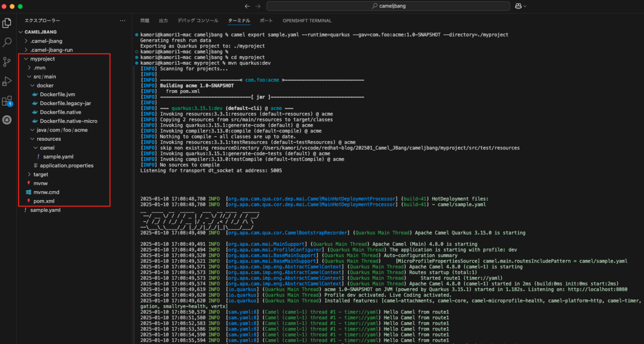
Task: Open the OPENSHIFT TERMINAL tab
Action: (x=307, y=20)
